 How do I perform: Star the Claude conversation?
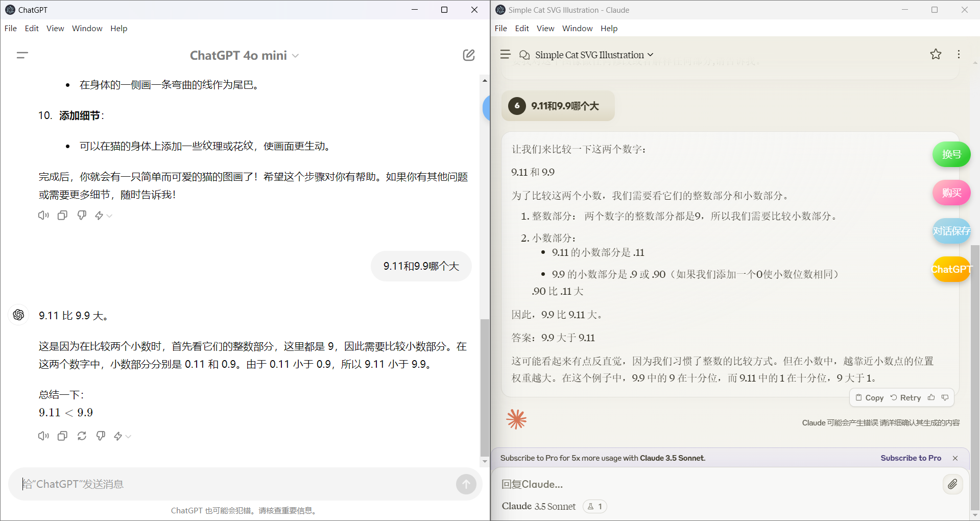click(x=936, y=54)
